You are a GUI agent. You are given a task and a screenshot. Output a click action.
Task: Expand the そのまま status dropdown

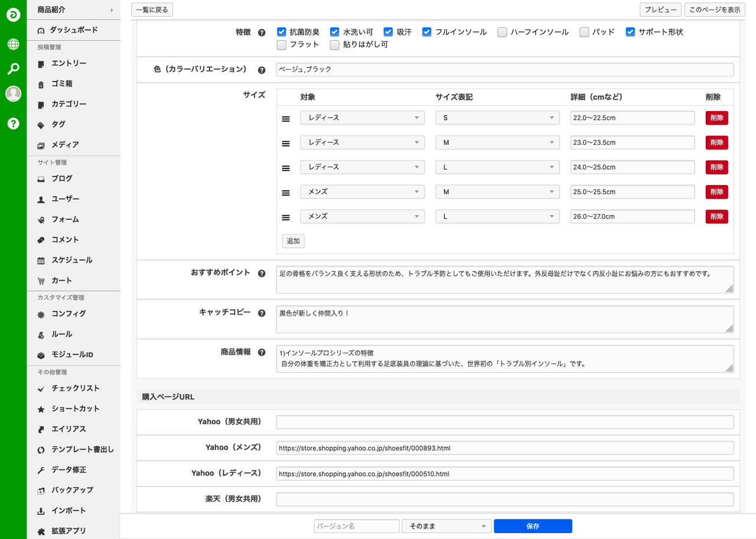(447, 526)
